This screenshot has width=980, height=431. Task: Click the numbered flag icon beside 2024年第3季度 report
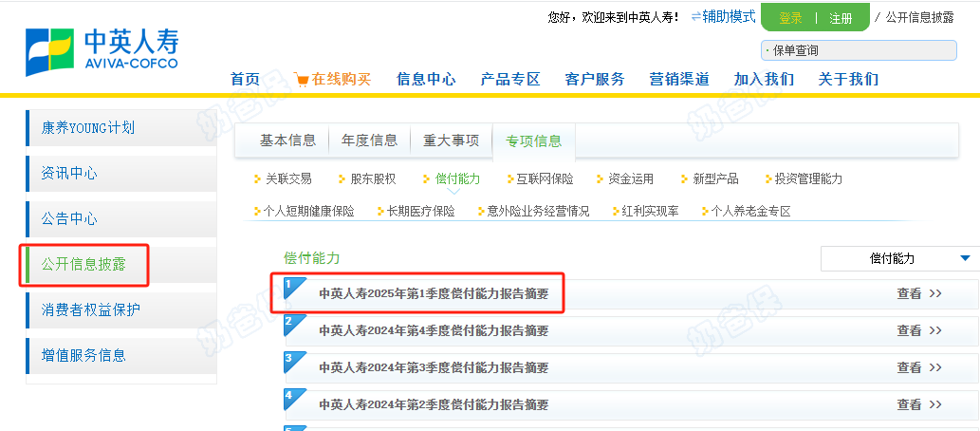(295, 361)
